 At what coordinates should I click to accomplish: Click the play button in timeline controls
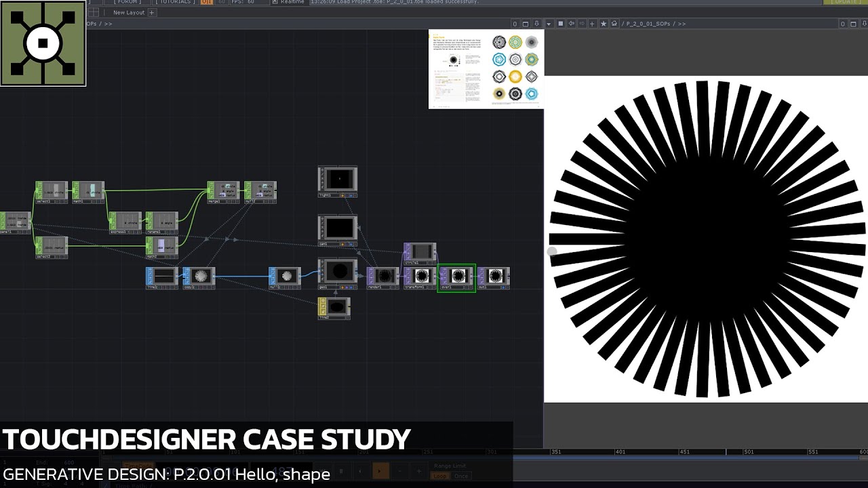(x=380, y=470)
